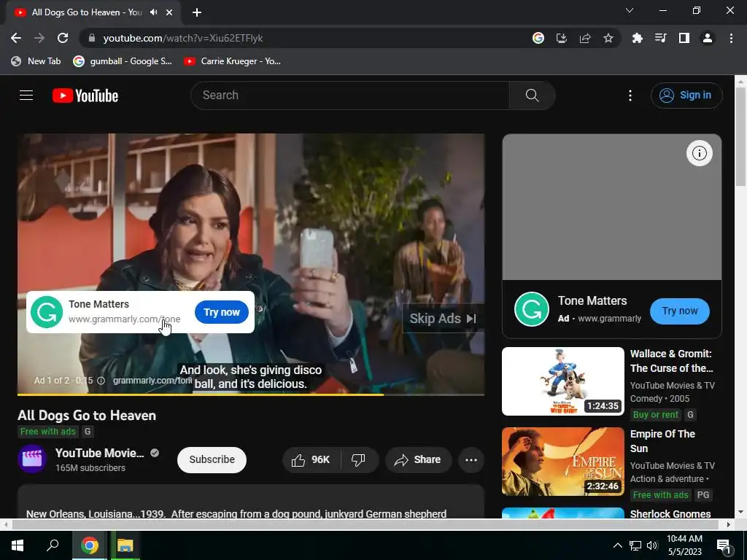Open the Chrome three-dot menu
Screen dimensions: 747x560
(x=731, y=38)
